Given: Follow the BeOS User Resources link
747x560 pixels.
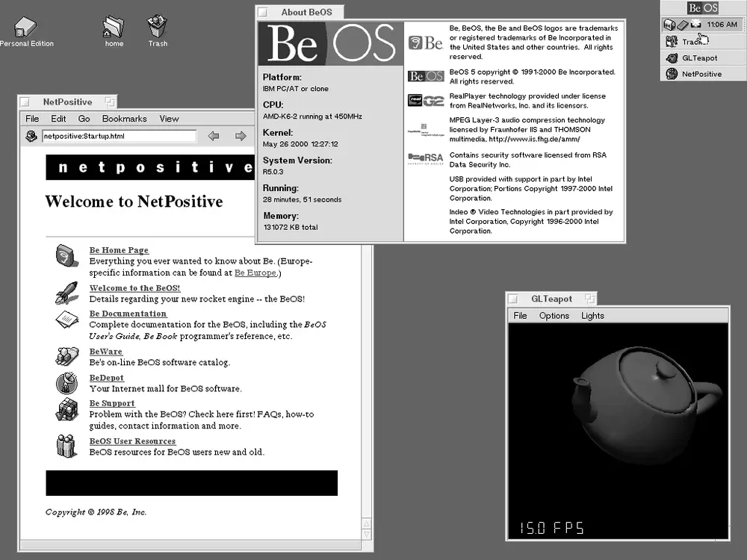Looking at the screenshot, I should pos(132,441).
